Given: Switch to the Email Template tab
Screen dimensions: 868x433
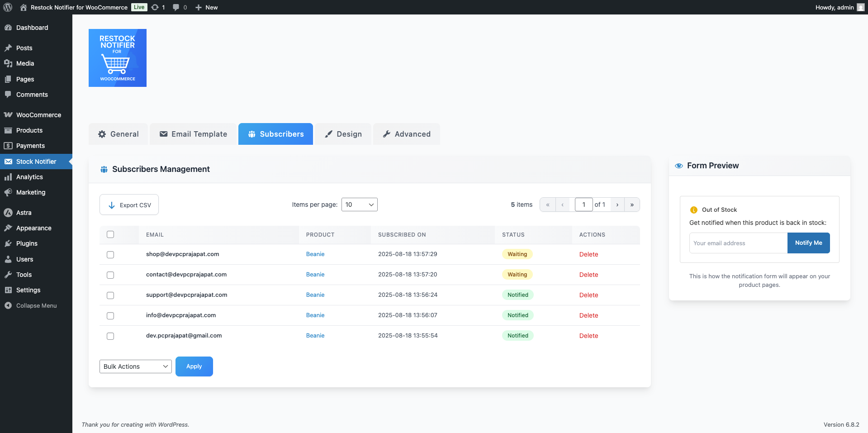Looking at the screenshot, I should (x=193, y=134).
